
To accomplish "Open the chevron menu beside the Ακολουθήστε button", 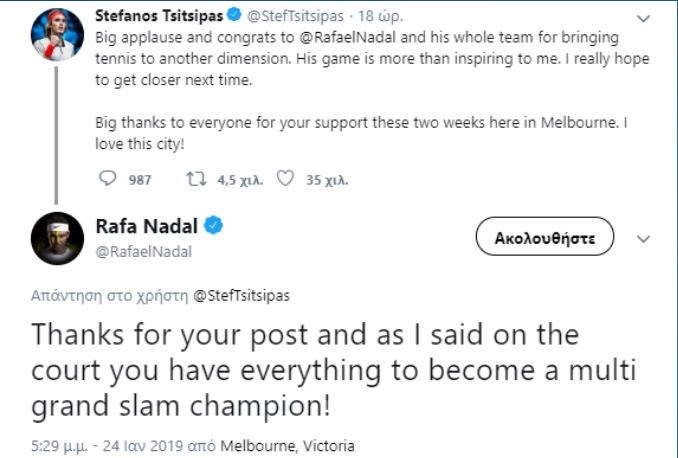I will pos(644,238).
